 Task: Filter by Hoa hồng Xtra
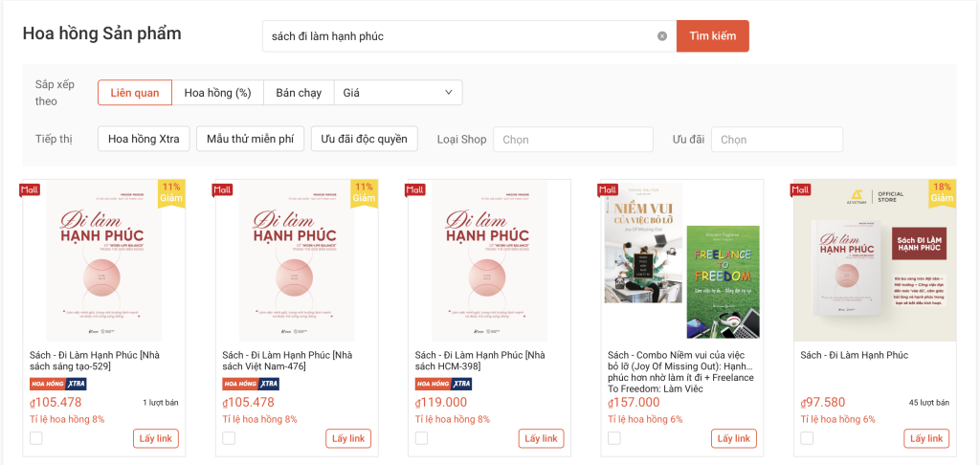pos(144,139)
